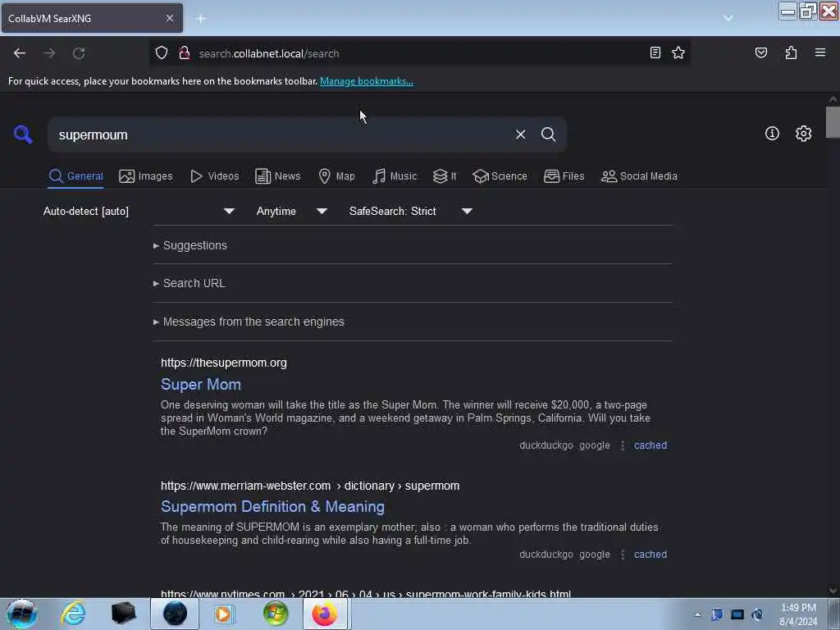The image size is (840, 630).
Task: Show hidden system tray icons
Action: 697,614
